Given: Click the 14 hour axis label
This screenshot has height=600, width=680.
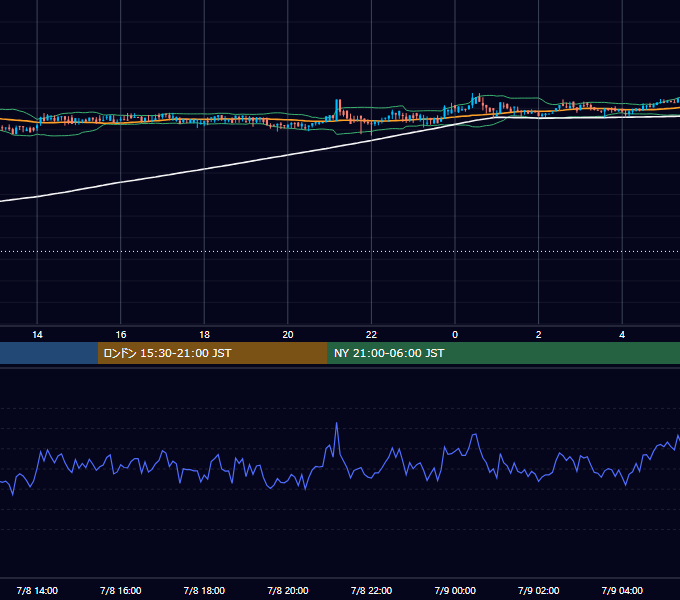Looking at the screenshot, I should click(x=37, y=335).
